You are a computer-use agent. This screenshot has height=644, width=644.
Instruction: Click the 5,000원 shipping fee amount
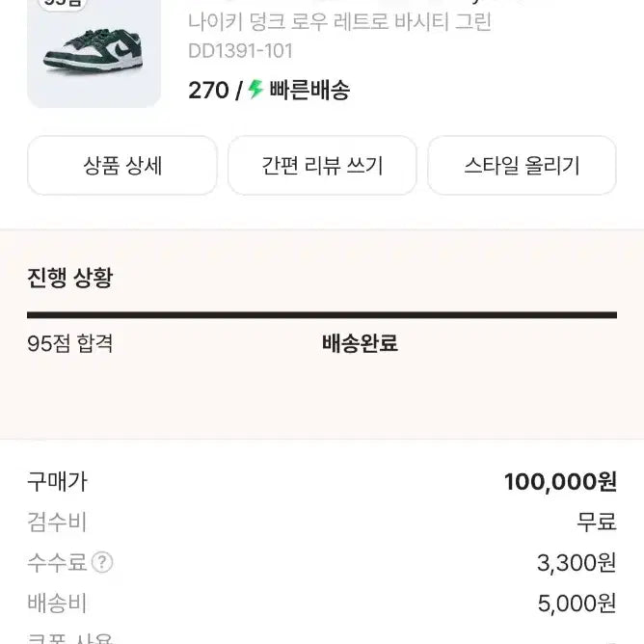(577, 604)
